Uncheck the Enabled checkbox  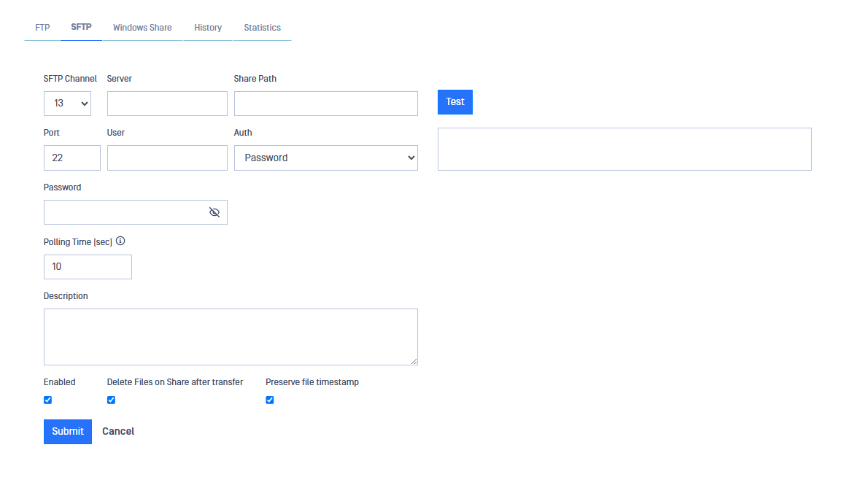pos(48,400)
